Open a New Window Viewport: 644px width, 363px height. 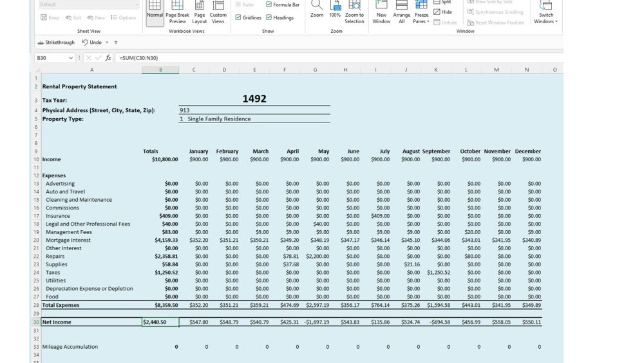(x=381, y=12)
